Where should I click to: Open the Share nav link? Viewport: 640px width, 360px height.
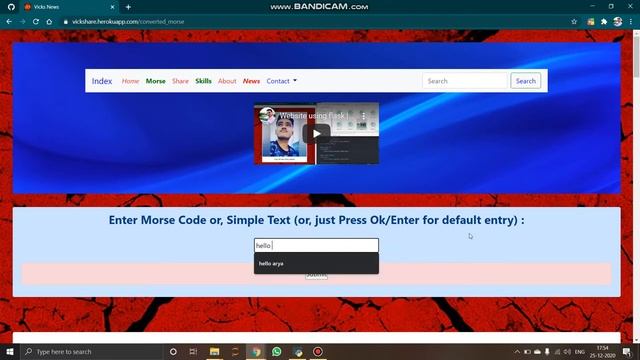click(180, 81)
